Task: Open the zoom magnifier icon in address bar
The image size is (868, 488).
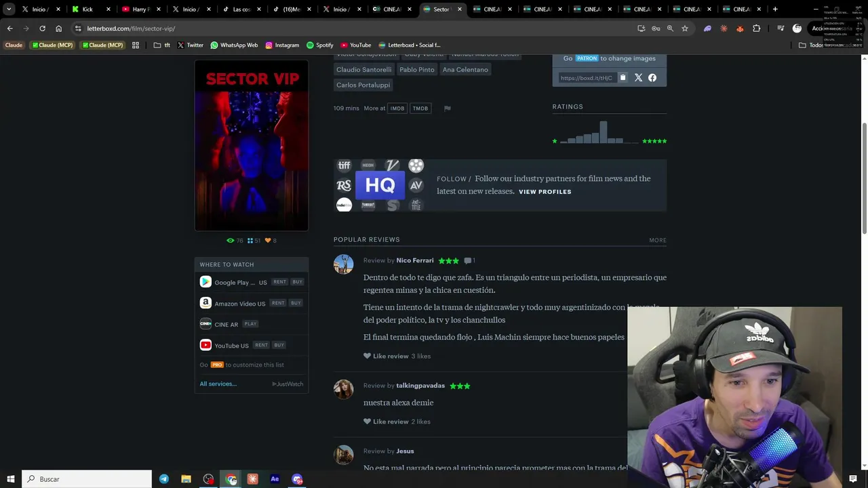Action: (x=670, y=28)
